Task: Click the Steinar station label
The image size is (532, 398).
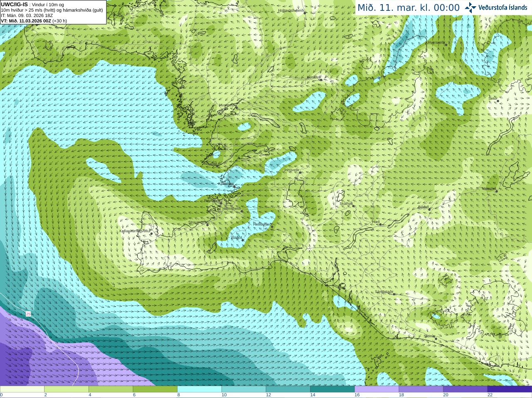Action: 429,336
